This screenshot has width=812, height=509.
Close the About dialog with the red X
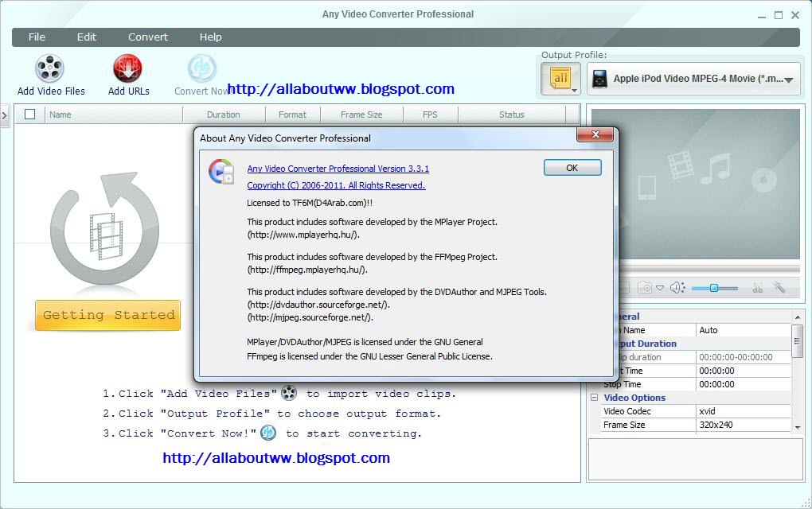click(x=595, y=134)
